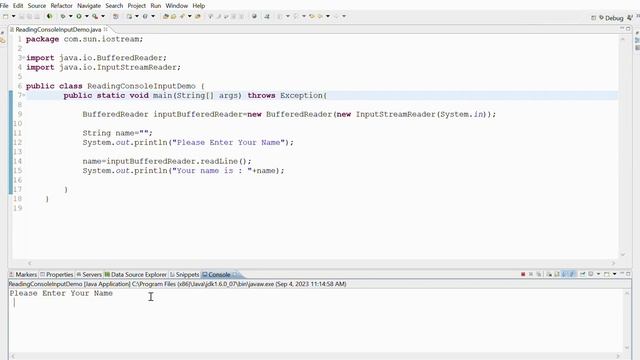Click the Last Edit Location arrow icon
The height and width of the screenshot is (360, 640).
point(311,16)
